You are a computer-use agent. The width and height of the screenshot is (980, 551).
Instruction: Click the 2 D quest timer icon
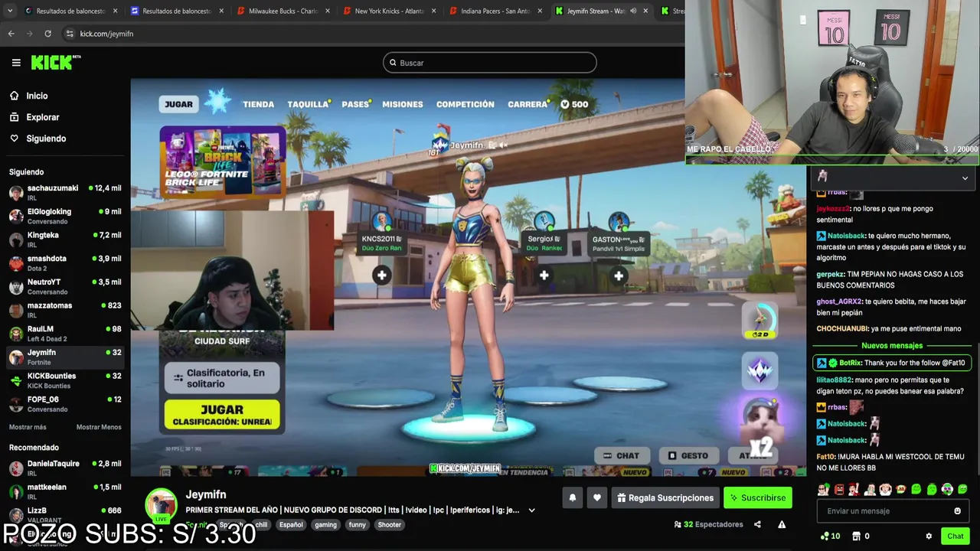[x=760, y=321]
